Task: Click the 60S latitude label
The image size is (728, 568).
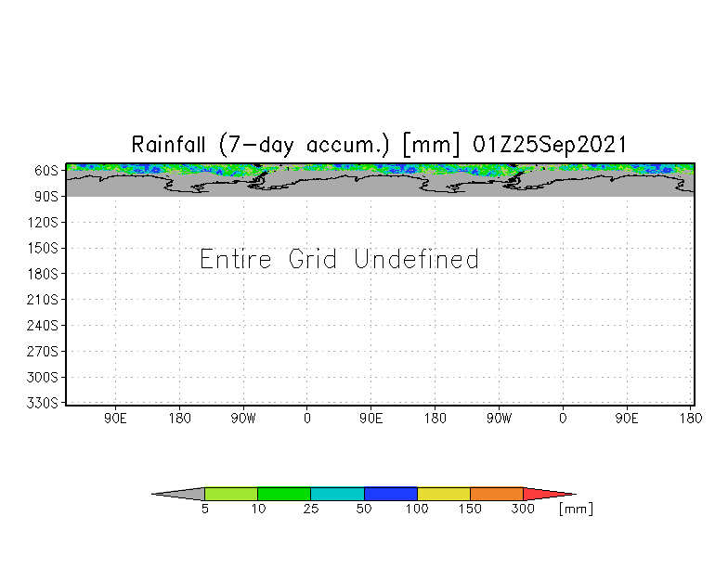Action: coord(46,171)
